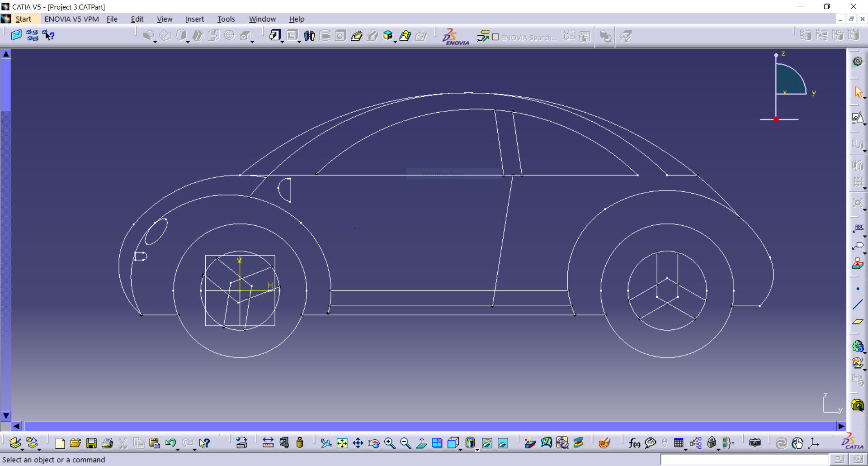Image resolution: width=868 pixels, height=466 pixels.
Task: Click the Paste icon
Action: 154,443
